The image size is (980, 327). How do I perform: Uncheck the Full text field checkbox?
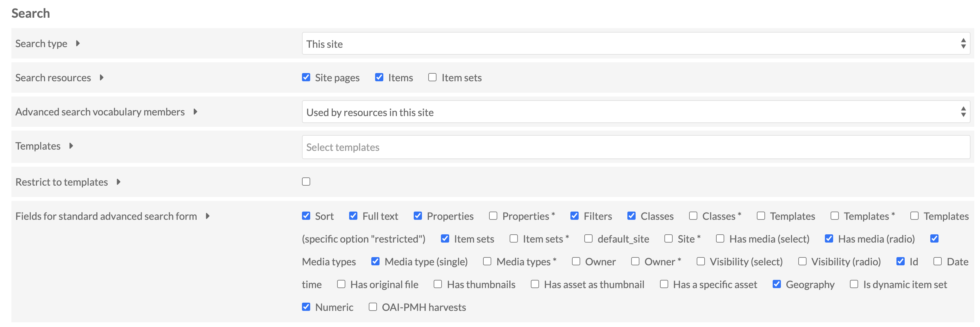353,216
